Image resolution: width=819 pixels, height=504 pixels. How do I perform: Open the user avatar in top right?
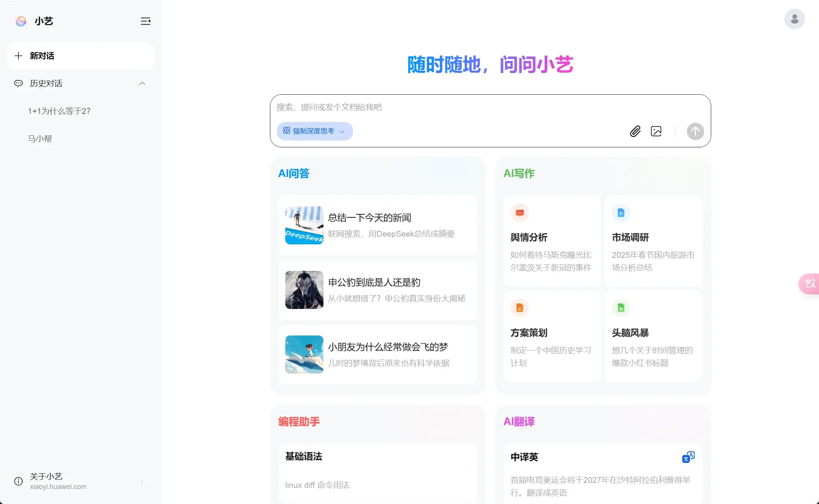pos(794,18)
